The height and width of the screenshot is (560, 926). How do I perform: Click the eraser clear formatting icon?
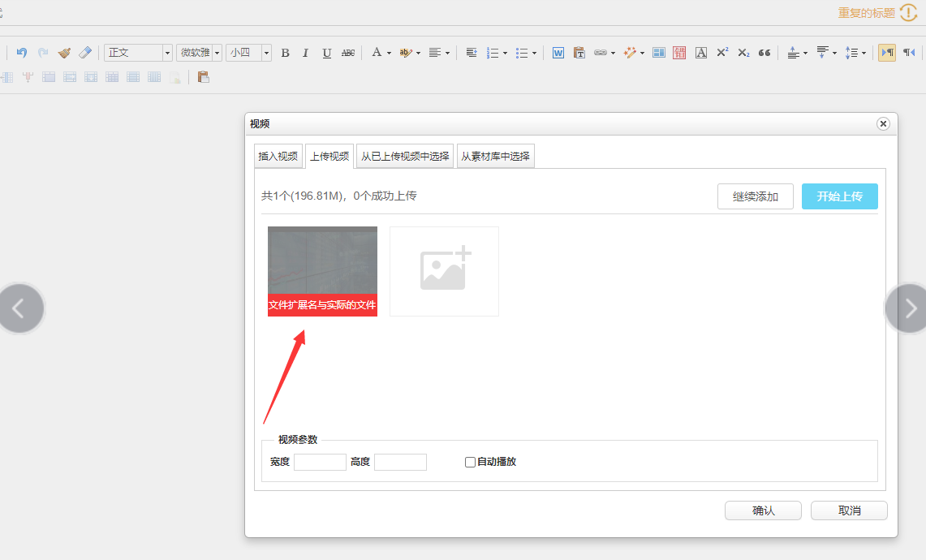85,53
